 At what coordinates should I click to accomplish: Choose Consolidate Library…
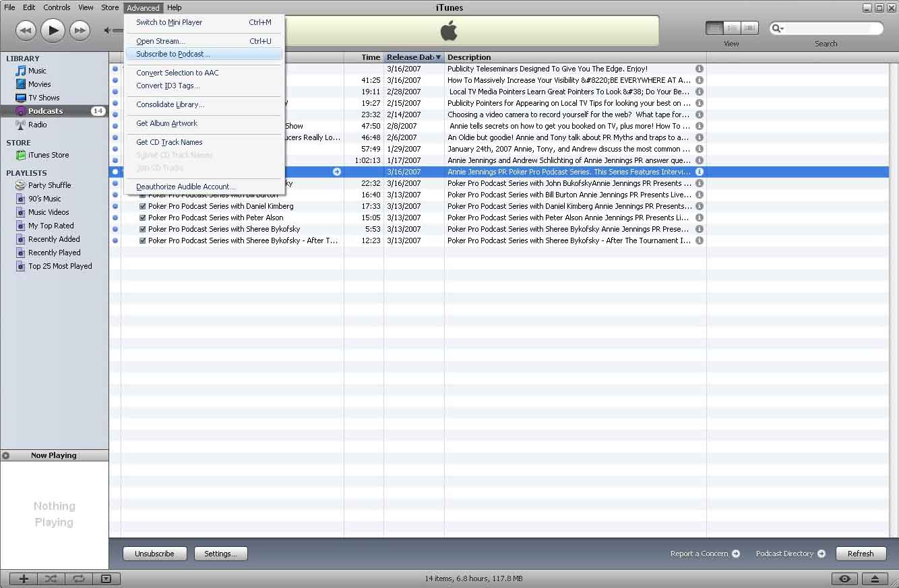(205, 104)
